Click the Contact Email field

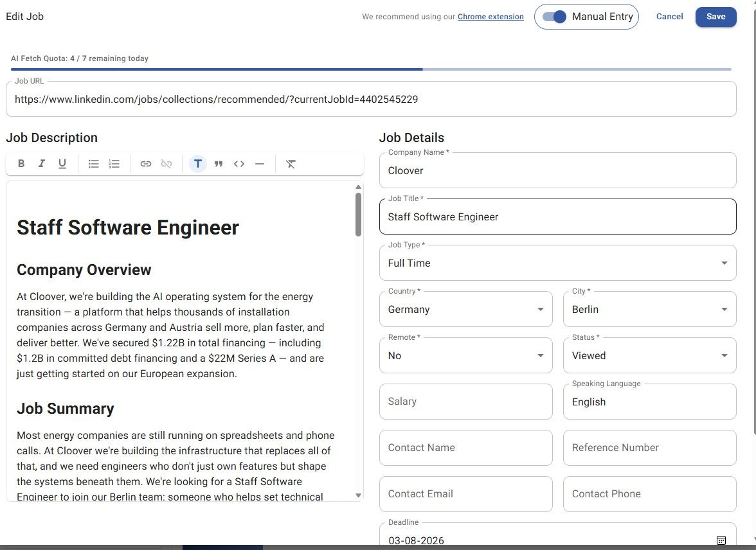465,494
